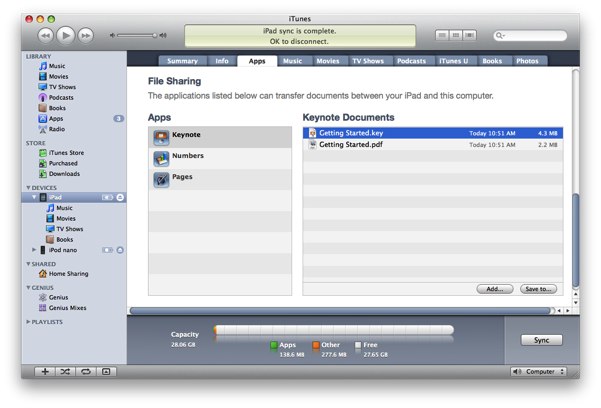
Task: Collapse the iPad device tree
Action: tap(34, 197)
